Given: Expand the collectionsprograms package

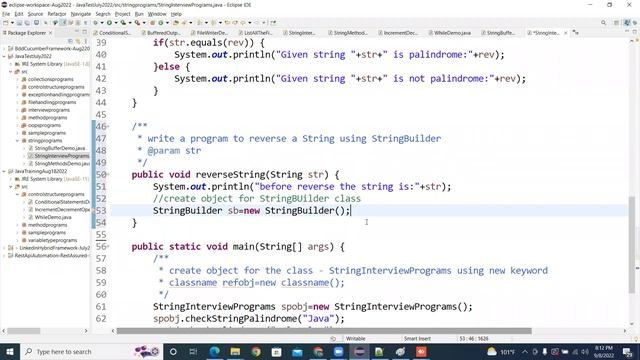Looking at the screenshot, I should [18, 79].
